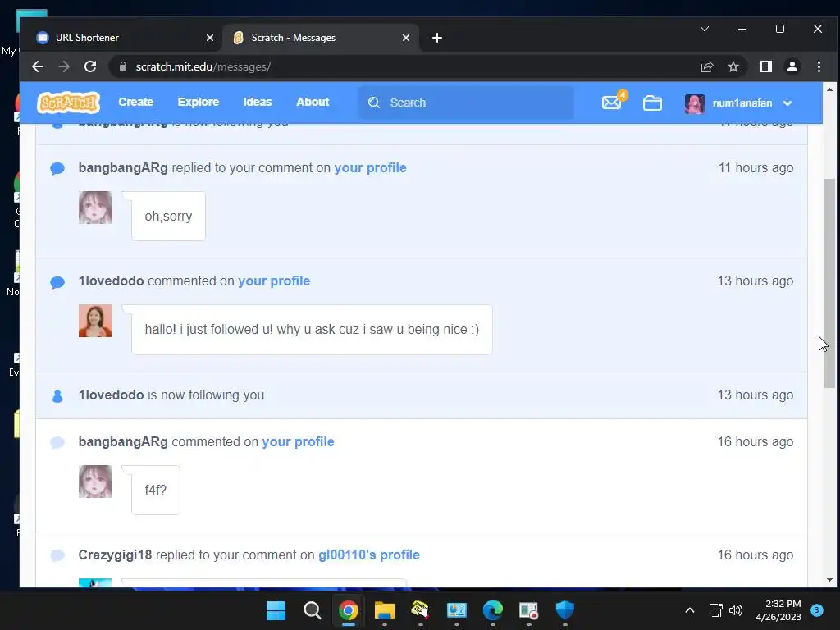This screenshot has width=840, height=630.
Task: Reload the current page
Action: (x=90, y=66)
